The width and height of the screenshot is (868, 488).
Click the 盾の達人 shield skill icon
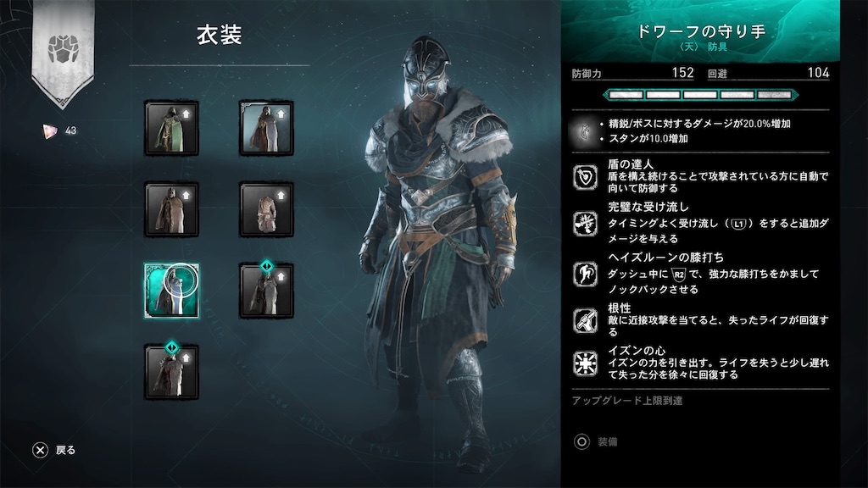point(585,177)
